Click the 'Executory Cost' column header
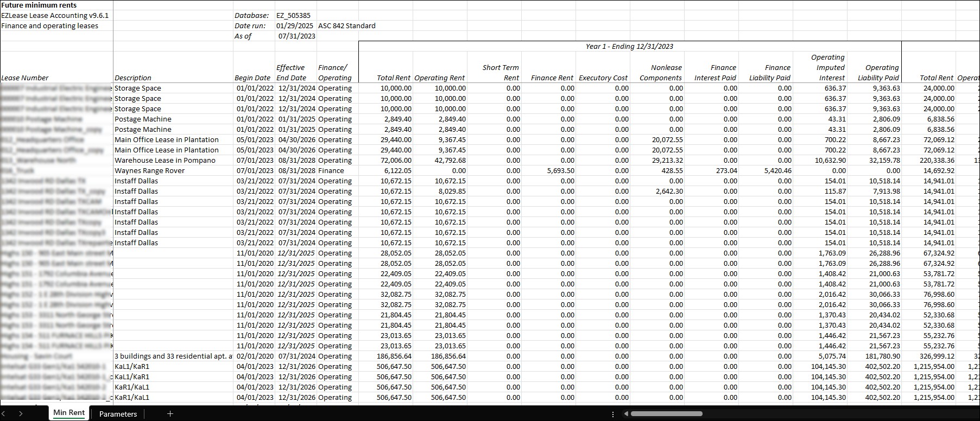980x421 pixels. pos(603,78)
